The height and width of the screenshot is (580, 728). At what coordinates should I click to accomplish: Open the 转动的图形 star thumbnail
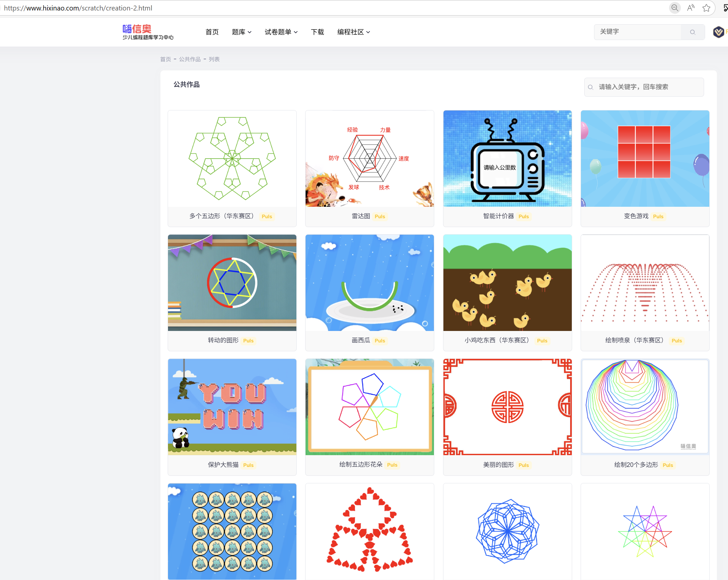232,283
